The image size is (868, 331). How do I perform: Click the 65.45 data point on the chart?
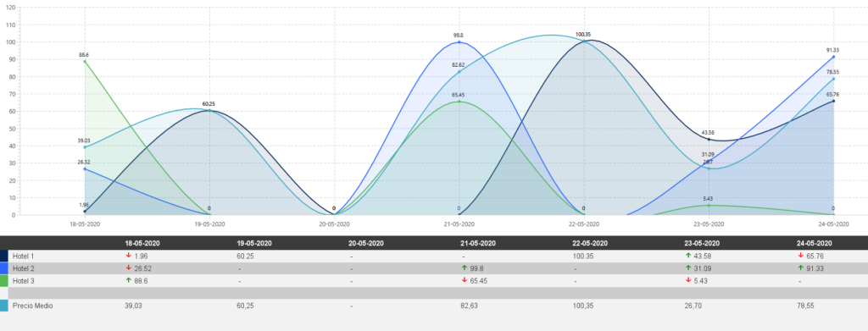[459, 102]
